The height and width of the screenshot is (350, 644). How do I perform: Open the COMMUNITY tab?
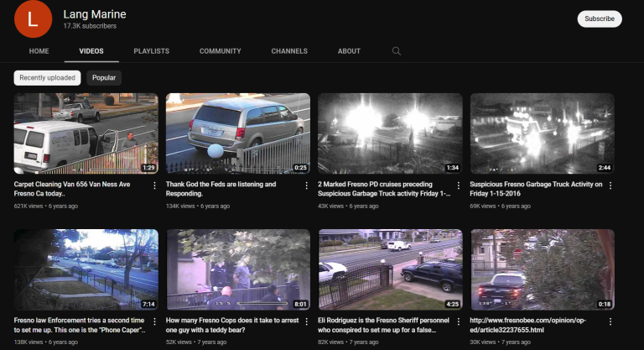(x=221, y=51)
